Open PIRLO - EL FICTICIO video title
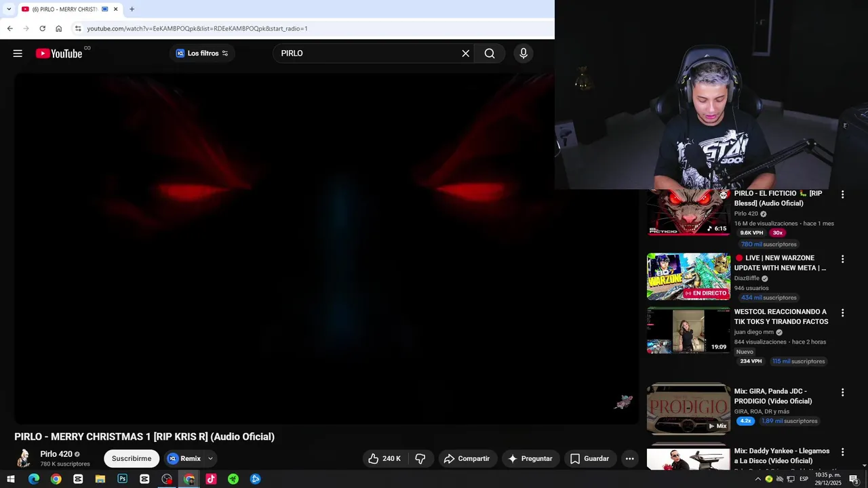Image resolution: width=868 pixels, height=488 pixels. point(778,198)
